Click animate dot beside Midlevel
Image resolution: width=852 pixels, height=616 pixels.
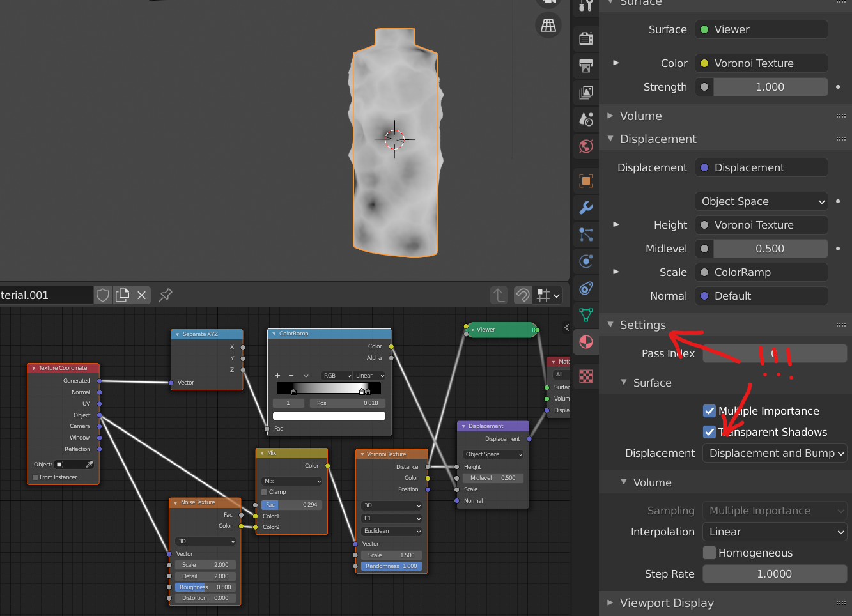[x=838, y=249]
